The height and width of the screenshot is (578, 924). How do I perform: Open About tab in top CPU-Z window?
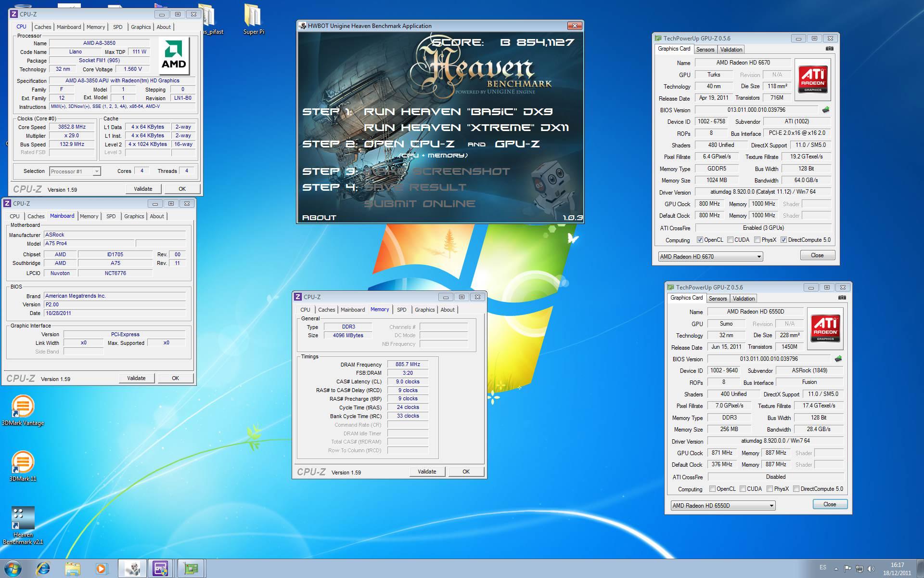(164, 27)
